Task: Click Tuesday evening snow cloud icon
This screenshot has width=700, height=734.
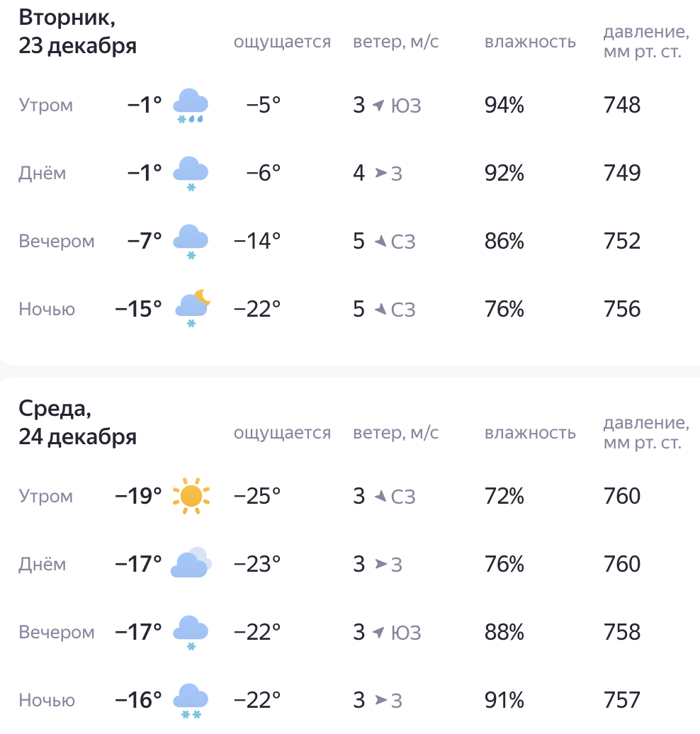Action: (x=191, y=242)
